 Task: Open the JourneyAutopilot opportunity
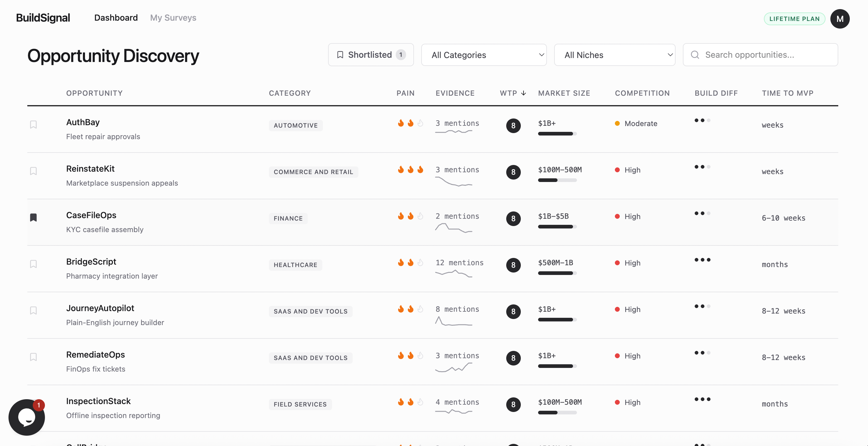click(100, 308)
